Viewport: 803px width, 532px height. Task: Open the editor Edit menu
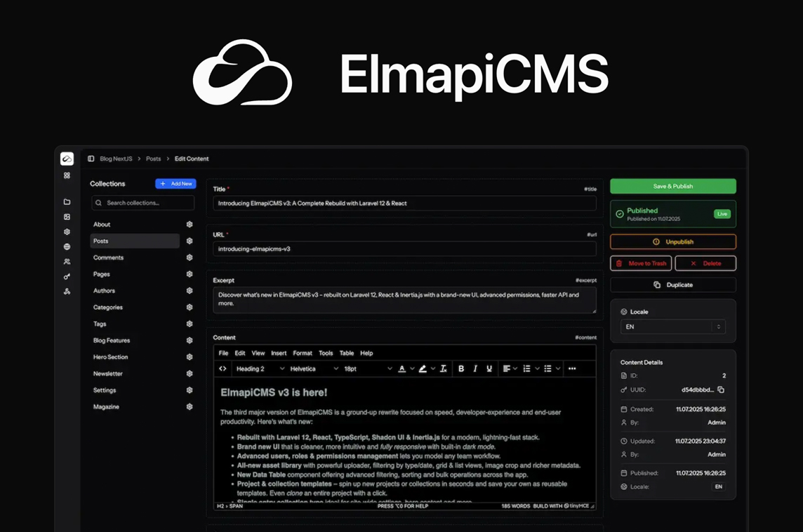tap(239, 353)
